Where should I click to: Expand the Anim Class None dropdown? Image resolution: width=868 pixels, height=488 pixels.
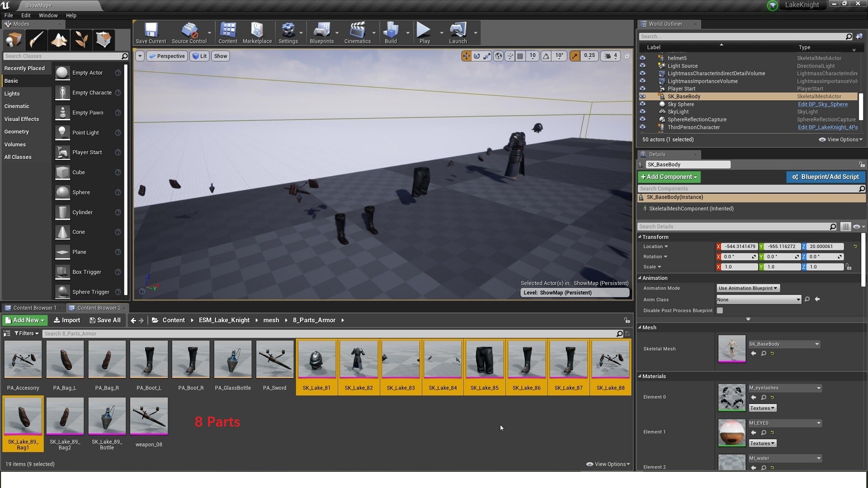pos(758,300)
